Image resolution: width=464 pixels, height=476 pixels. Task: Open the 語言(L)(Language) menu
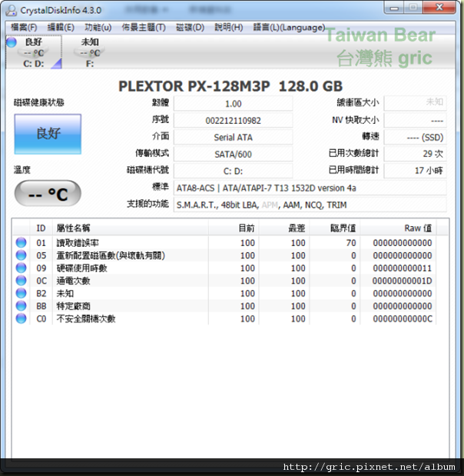click(x=289, y=28)
